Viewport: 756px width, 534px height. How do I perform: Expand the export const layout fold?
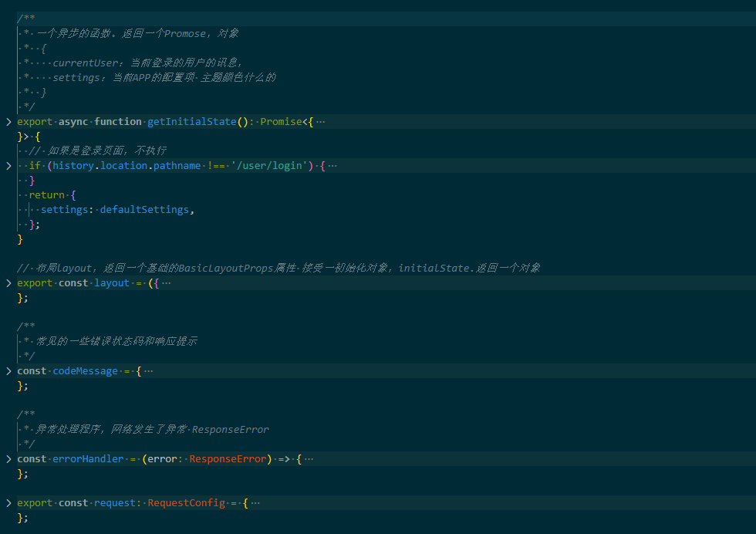(x=8, y=282)
